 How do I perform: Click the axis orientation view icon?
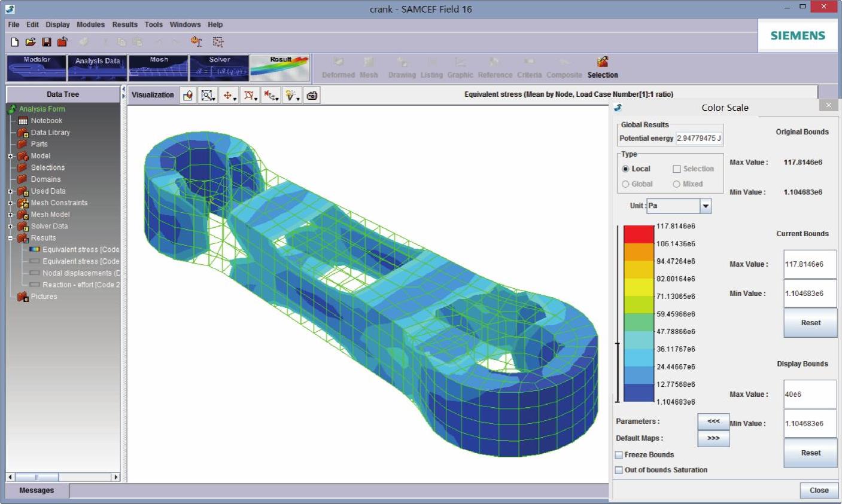270,95
